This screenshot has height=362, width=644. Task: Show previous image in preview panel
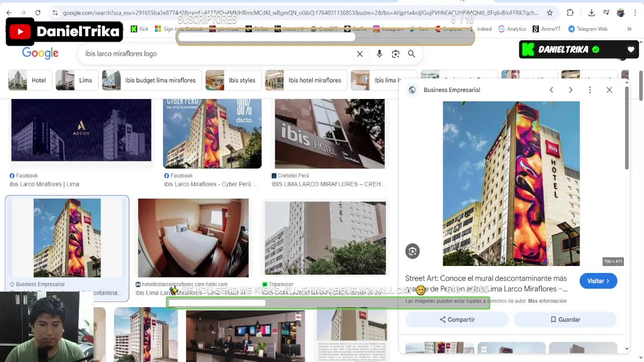[x=551, y=90]
